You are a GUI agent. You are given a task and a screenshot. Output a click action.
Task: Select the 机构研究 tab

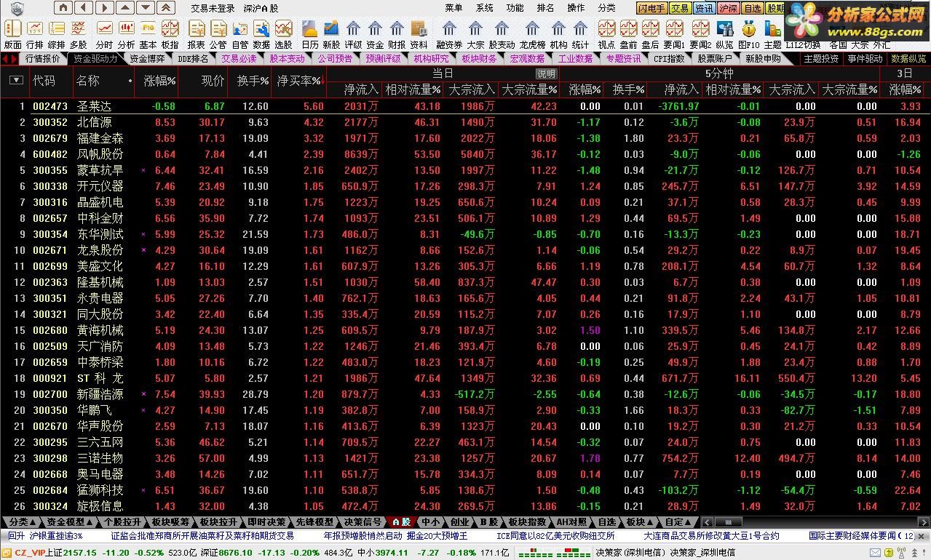(x=431, y=59)
